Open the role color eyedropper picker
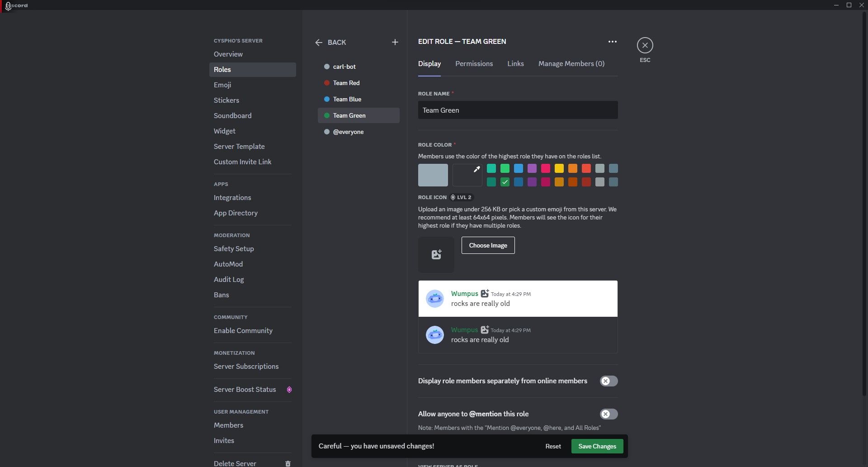This screenshot has height=467, width=868. [467, 175]
